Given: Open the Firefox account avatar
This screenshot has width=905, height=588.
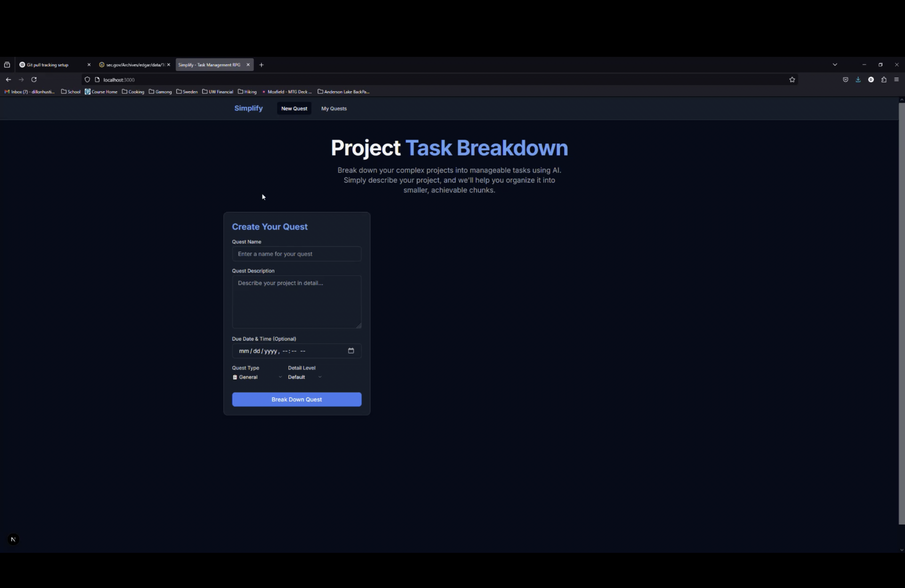Looking at the screenshot, I should pos(871,79).
